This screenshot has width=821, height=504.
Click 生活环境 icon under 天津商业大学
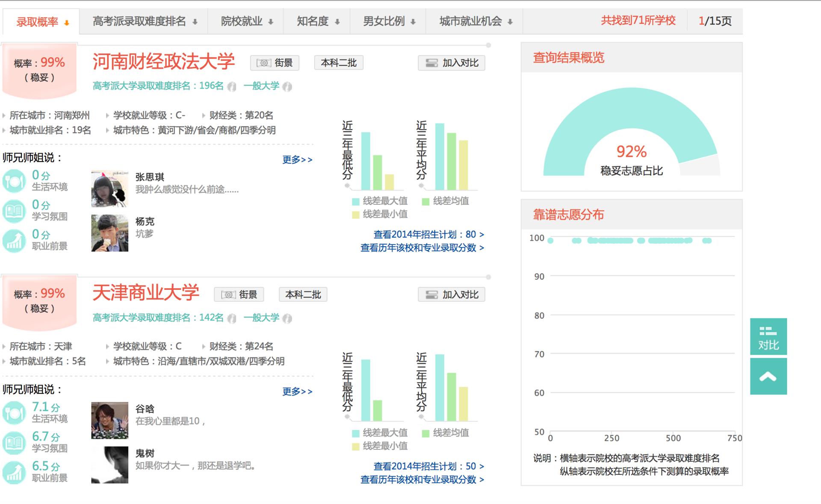click(14, 413)
